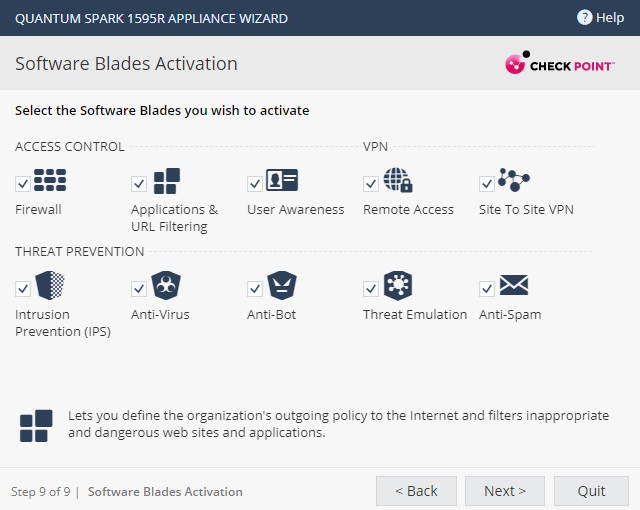Uncheck the Anti-Spam checkbox
The height and width of the screenshot is (510, 640).
click(x=487, y=289)
